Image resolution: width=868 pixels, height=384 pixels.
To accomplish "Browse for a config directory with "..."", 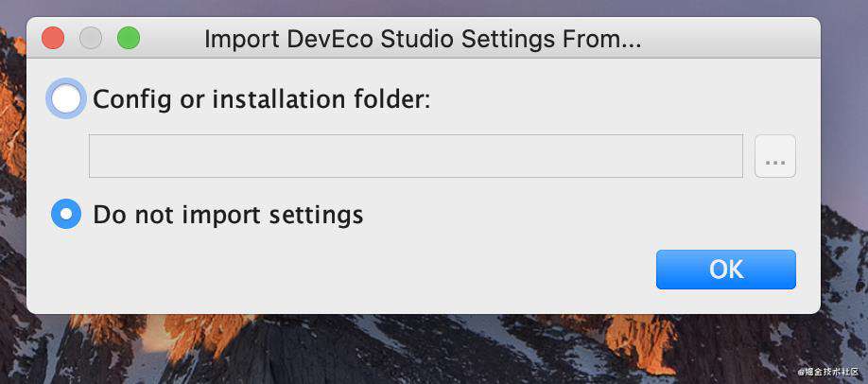I will pyautogui.click(x=775, y=156).
